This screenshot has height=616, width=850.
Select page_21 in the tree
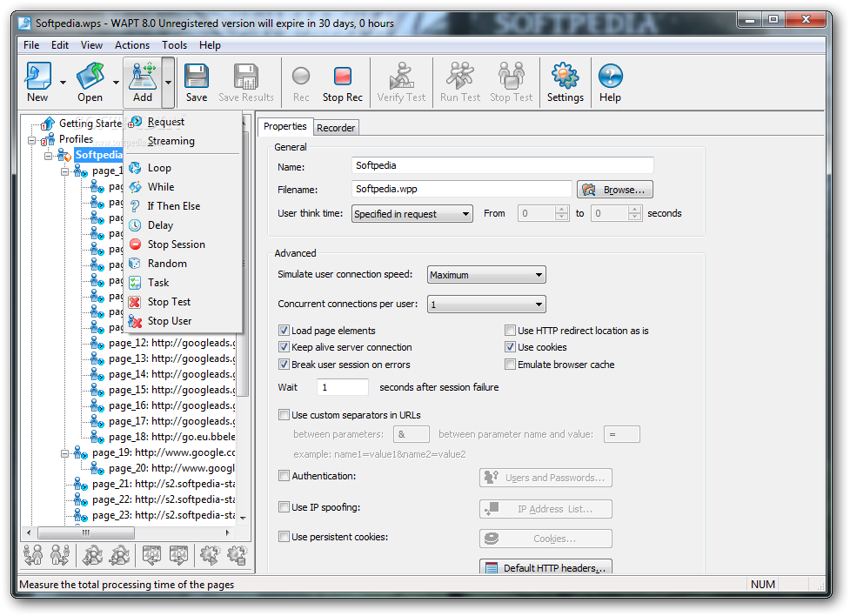(164, 484)
